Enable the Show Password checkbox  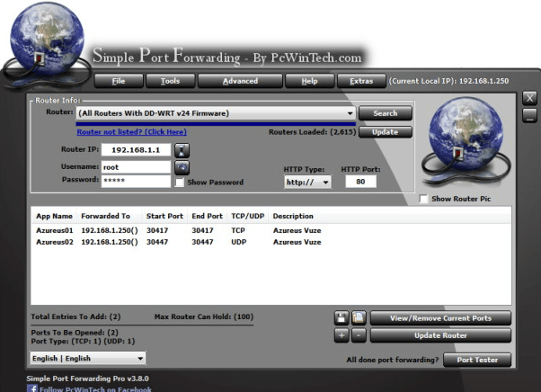(x=180, y=183)
